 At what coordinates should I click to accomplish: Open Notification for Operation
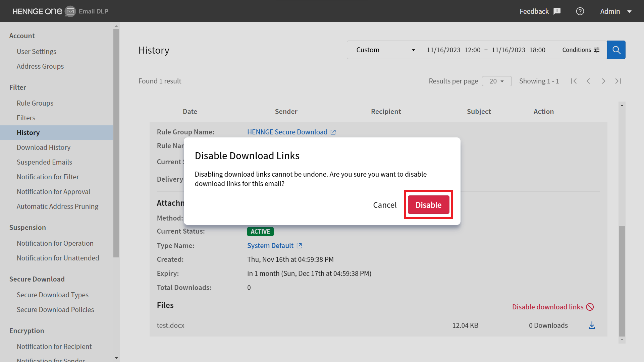[x=55, y=243]
